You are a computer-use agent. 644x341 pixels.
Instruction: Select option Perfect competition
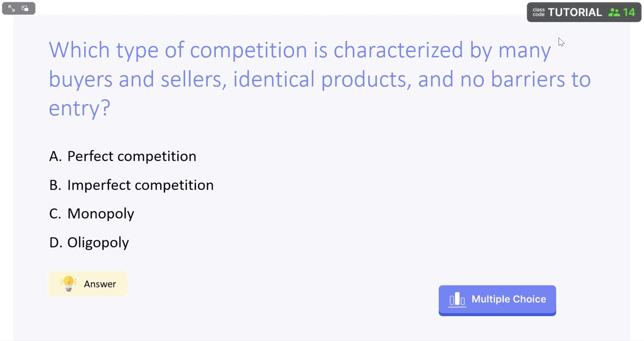point(132,156)
